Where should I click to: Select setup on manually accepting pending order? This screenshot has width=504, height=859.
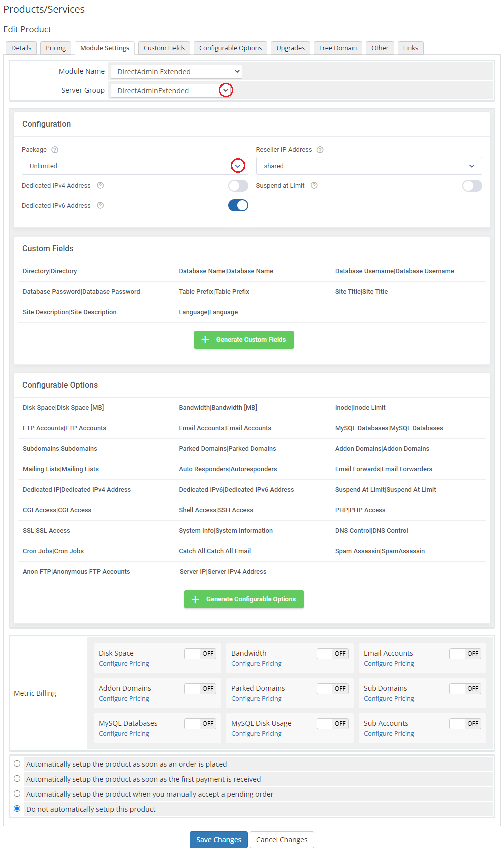tap(17, 794)
